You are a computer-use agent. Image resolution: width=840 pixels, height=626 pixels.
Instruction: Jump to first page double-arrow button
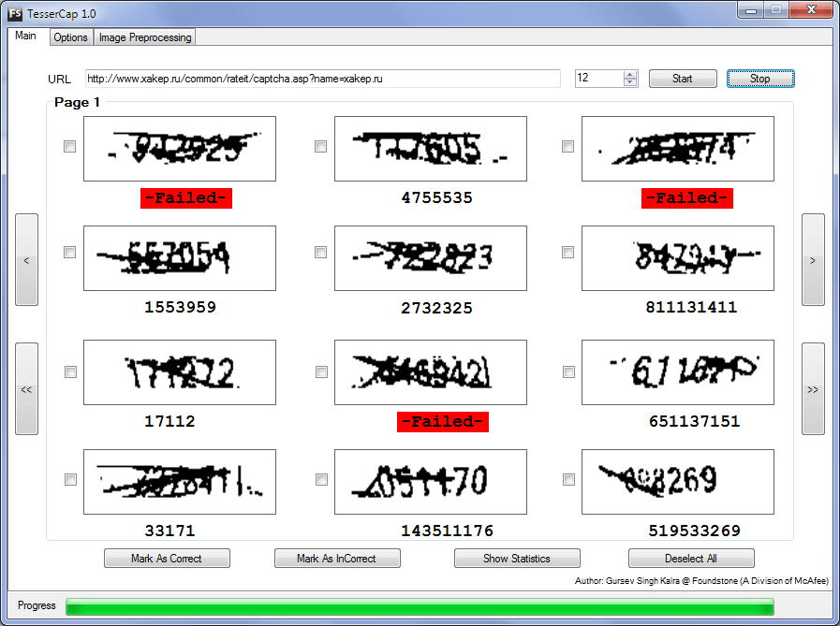tap(26, 389)
